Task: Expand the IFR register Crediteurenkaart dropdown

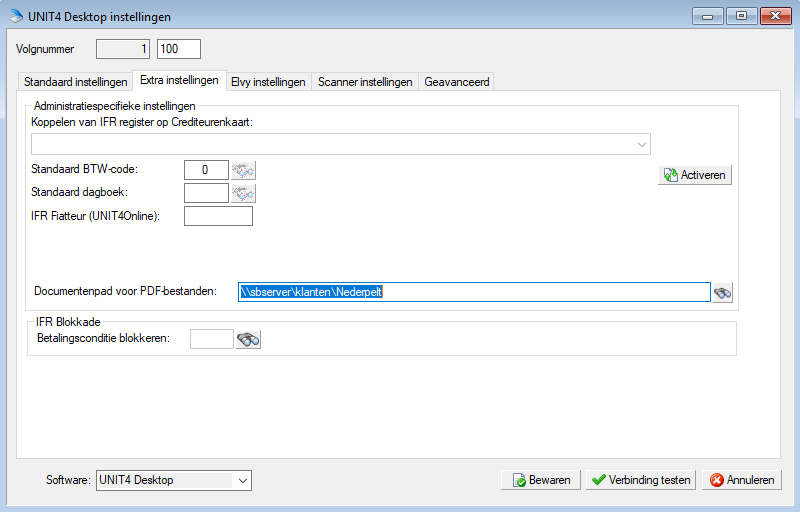Action: (341, 144)
